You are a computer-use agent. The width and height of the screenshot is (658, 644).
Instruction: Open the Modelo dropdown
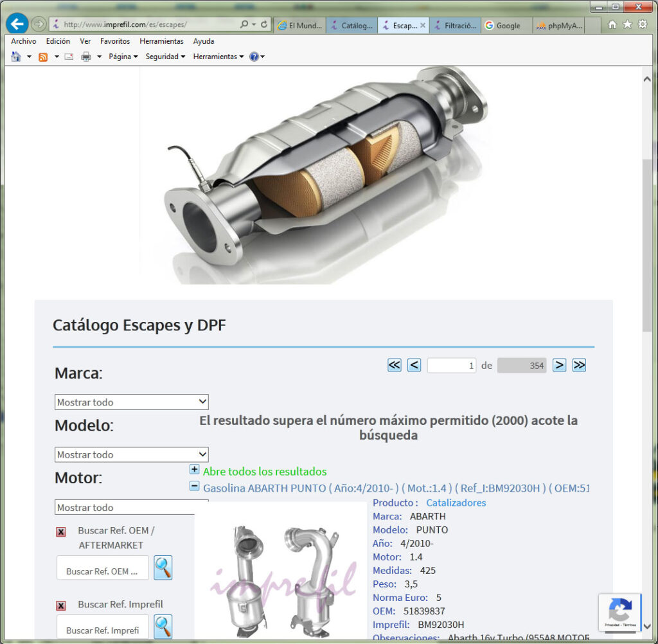(x=131, y=454)
